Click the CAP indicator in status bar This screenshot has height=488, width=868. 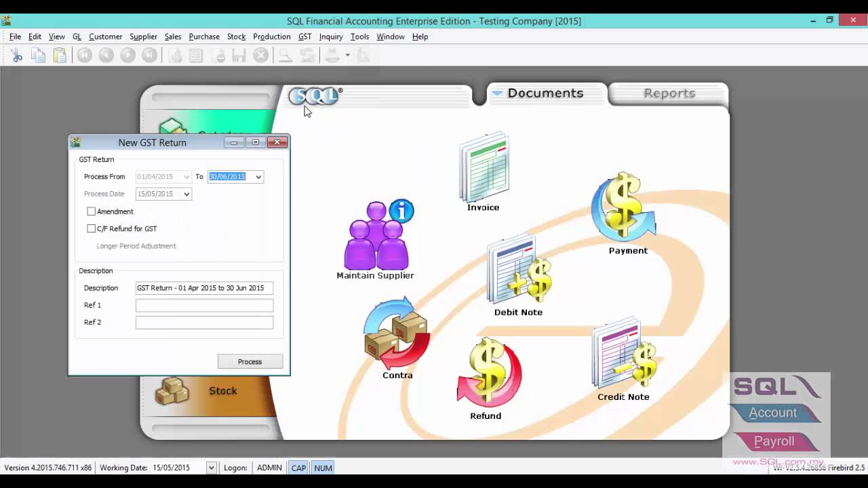(x=298, y=468)
